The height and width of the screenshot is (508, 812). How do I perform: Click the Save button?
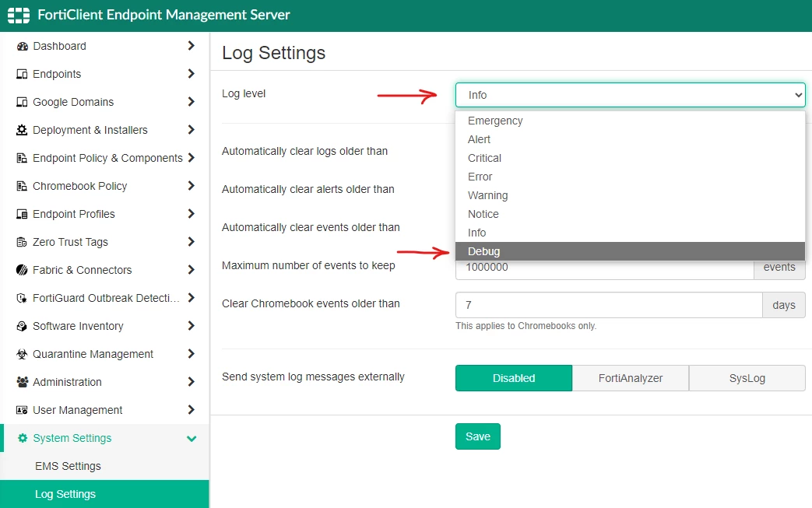(x=477, y=436)
